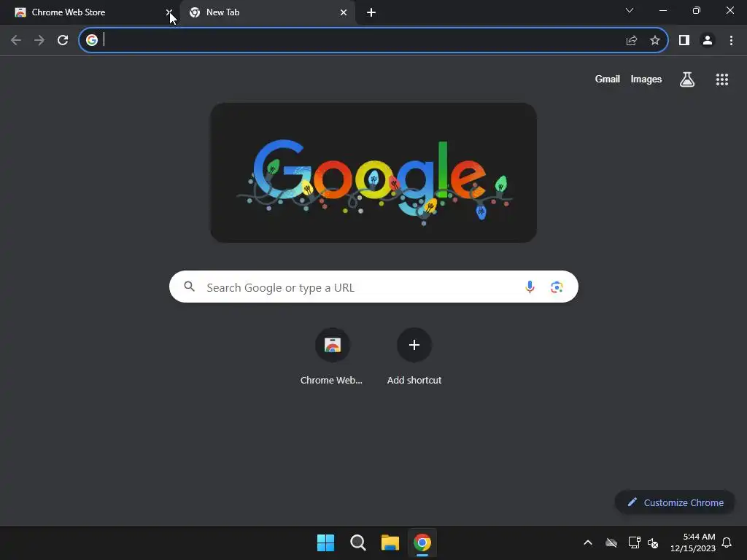
Task: Click the OneDrive cloud tray icon
Action: pyautogui.click(x=611, y=542)
